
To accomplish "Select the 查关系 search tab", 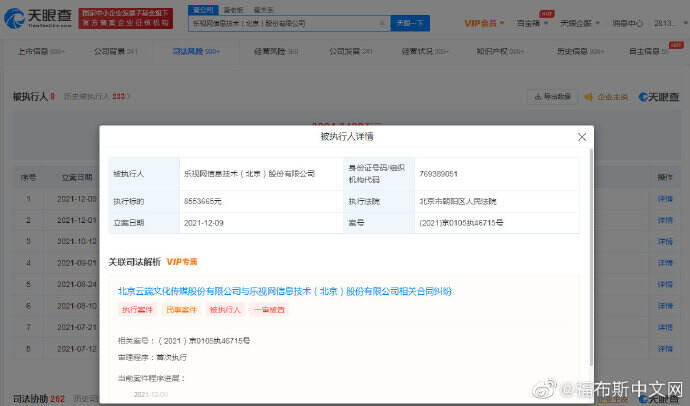I will 263,10.
